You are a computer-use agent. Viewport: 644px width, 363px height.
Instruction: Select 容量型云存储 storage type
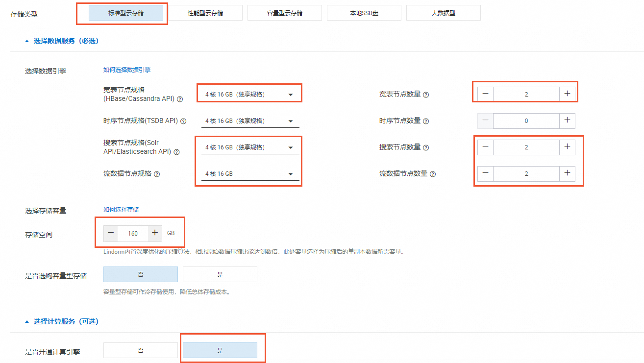pyautogui.click(x=285, y=13)
